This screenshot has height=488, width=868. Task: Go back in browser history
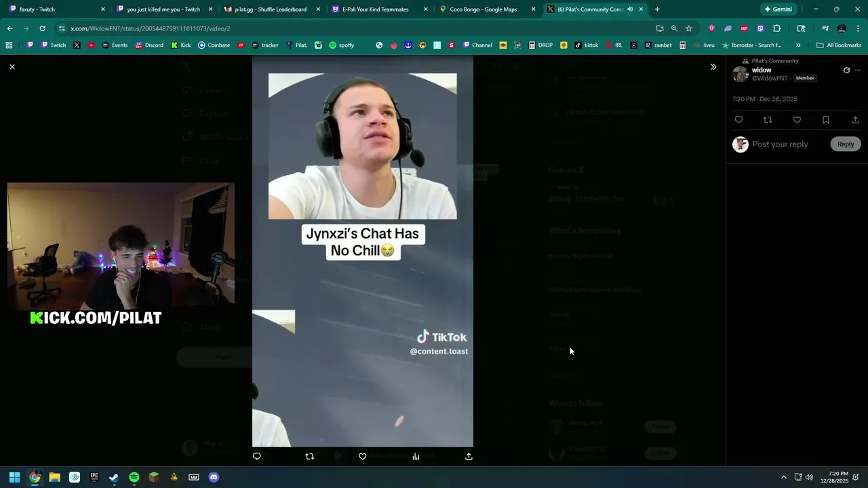click(9, 28)
